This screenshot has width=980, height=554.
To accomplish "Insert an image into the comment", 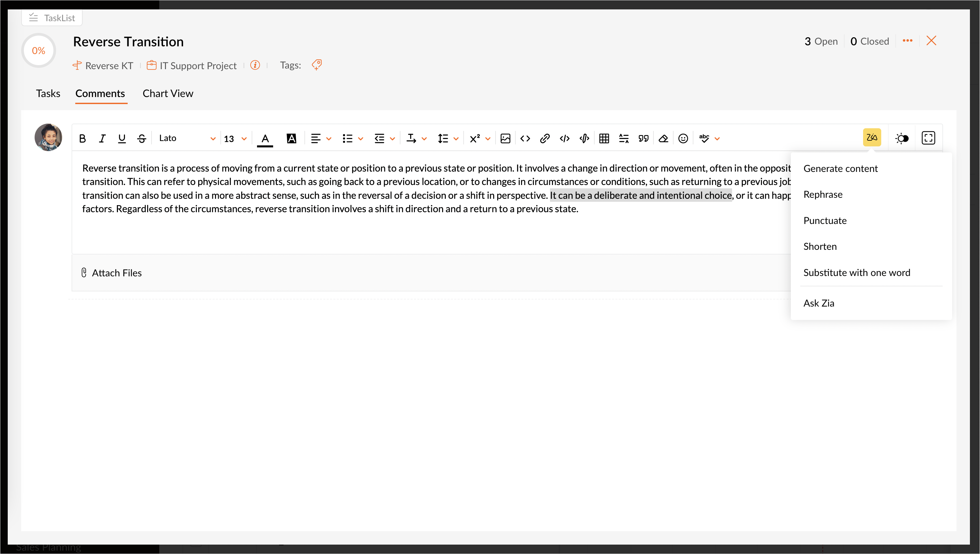I will [505, 138].
